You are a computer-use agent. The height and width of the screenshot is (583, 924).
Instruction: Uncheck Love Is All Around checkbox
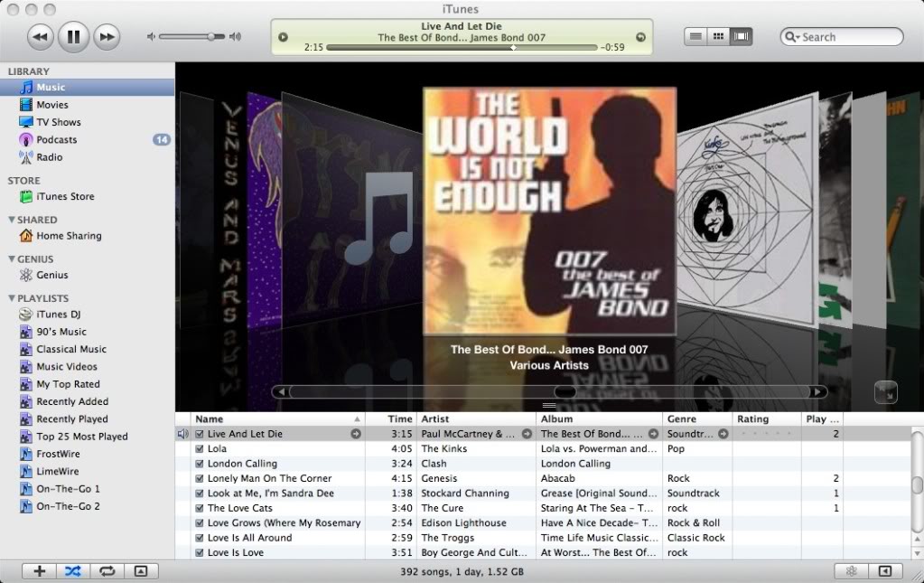(200, 538)
